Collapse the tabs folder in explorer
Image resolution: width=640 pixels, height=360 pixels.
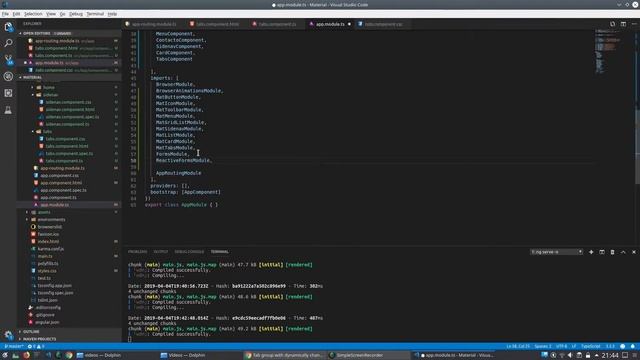(47, 131)
